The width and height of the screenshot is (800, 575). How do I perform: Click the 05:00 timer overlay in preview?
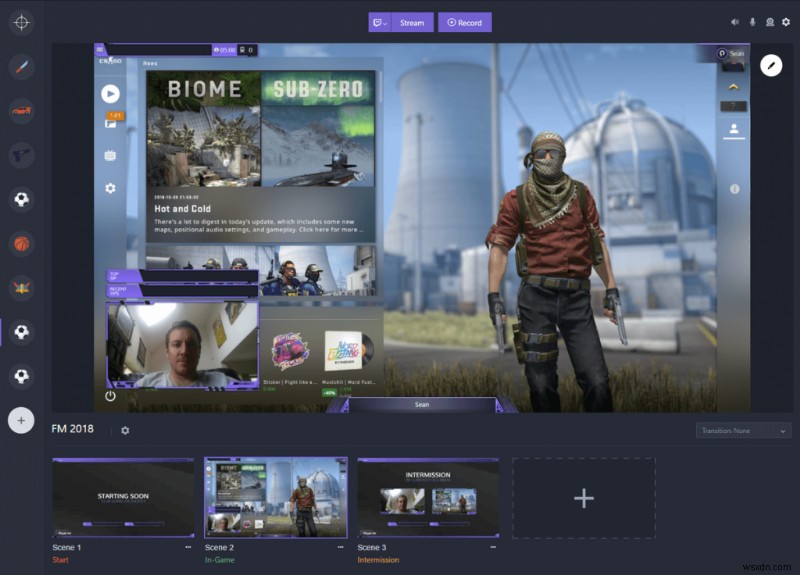click(224, 50)
